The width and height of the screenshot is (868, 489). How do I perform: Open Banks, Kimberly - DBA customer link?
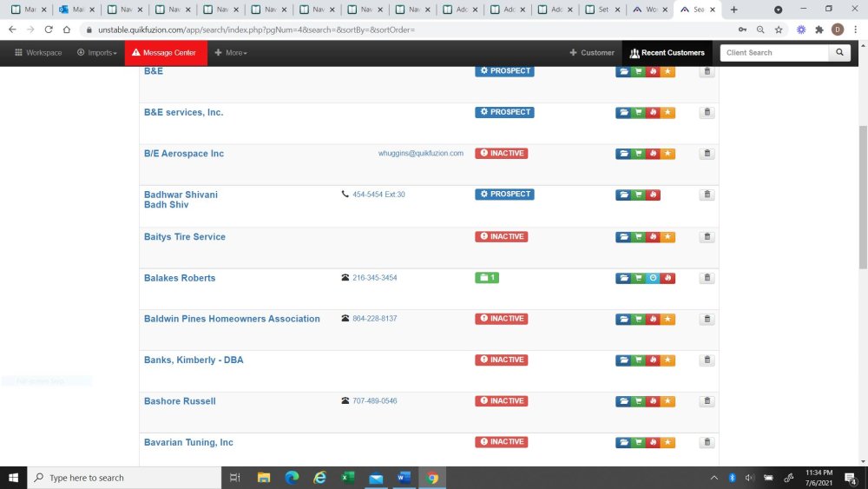pos(194,360)
